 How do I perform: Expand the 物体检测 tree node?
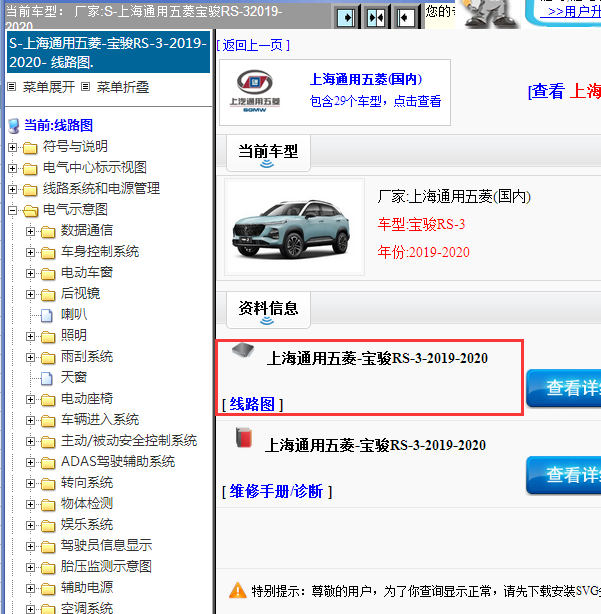coord(31,504)
